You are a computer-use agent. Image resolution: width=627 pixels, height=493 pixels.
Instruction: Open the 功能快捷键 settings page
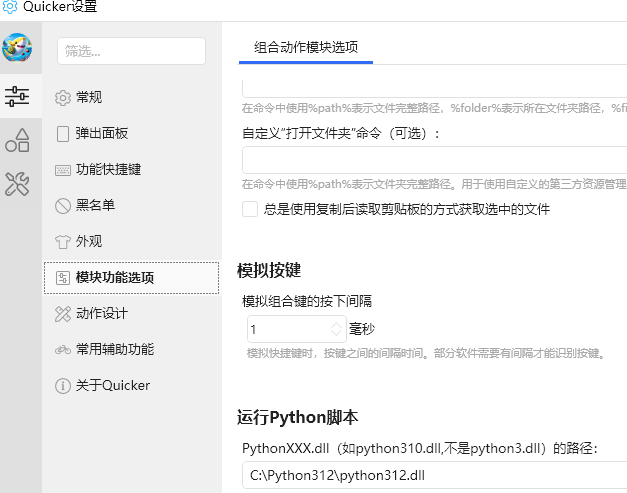132,169
